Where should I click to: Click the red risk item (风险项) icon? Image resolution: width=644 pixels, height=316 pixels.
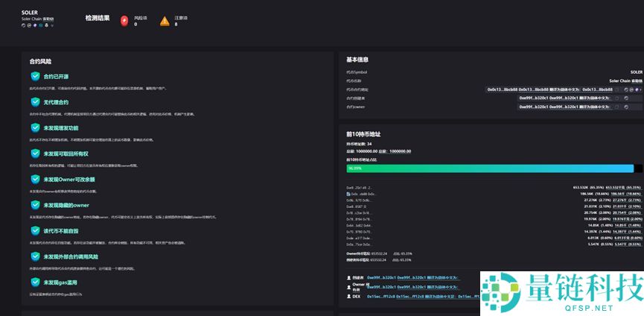pos(124,21)
